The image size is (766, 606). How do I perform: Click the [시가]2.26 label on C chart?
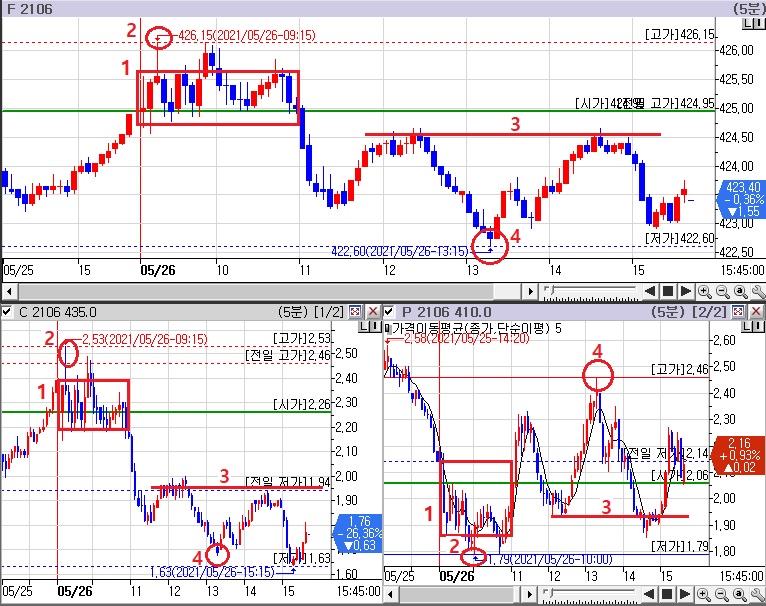(x=302, y=405)
